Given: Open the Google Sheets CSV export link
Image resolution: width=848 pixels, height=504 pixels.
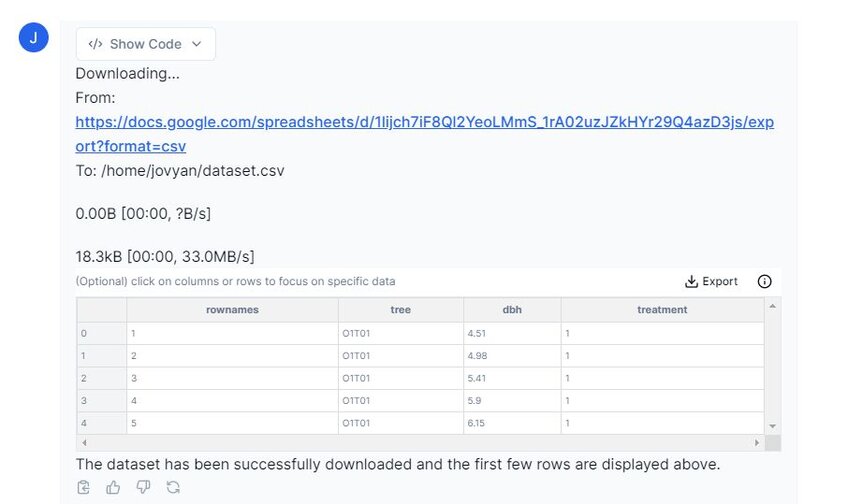Looking at the screenshot, I should (x=425, y=134).
